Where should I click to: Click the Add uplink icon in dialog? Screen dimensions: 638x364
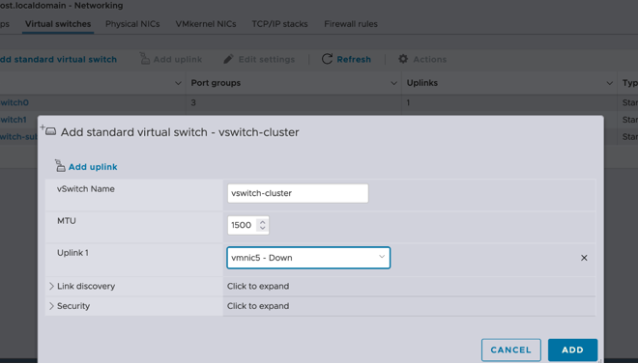click(x=60, y=166)
